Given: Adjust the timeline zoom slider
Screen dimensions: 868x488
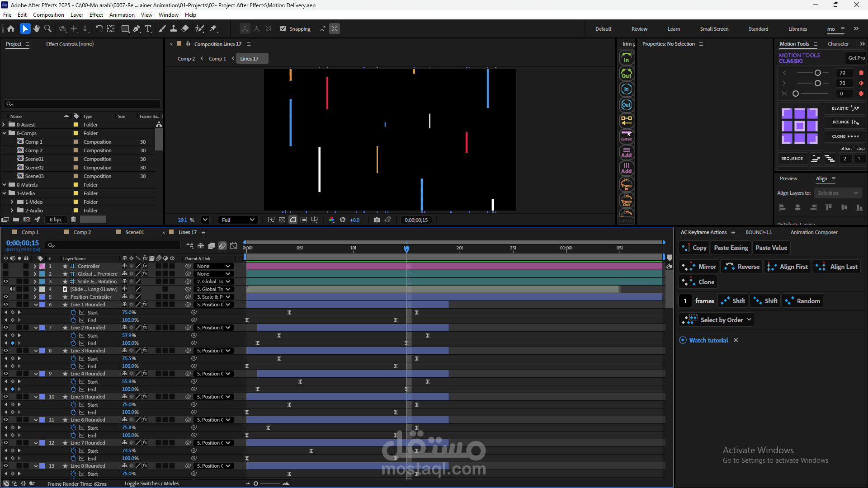Looking at the screenshot, I should [x=256, y=483].
